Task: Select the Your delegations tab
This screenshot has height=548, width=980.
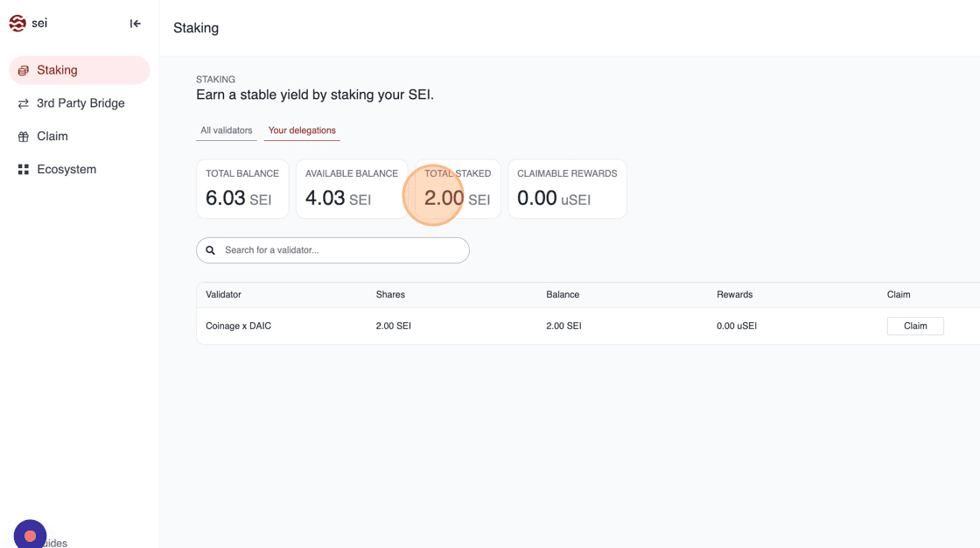Action: (302, 130)
